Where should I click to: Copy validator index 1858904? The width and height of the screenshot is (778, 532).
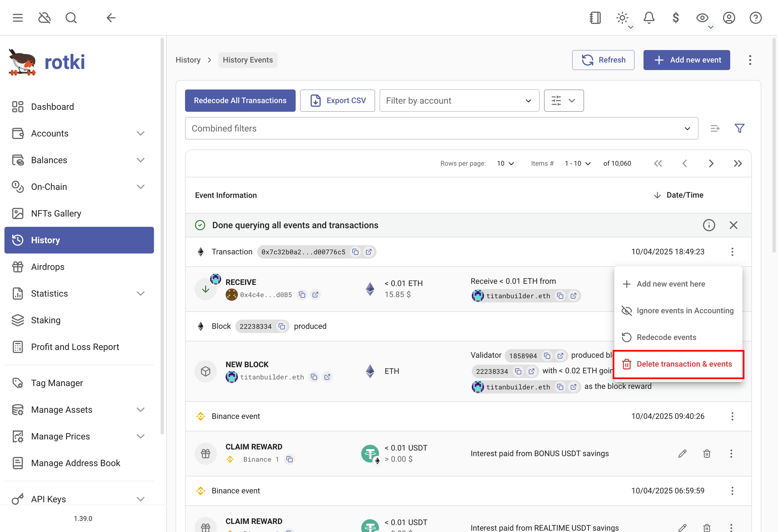[547, 356]
